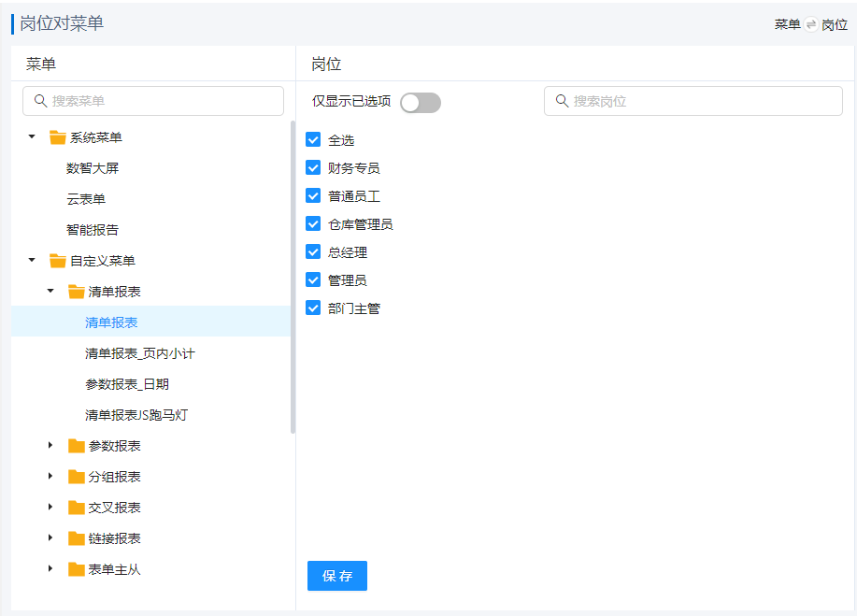The width and height of the screenshot is (857, 616).
Task: Select the 数智大屏 menu item
Action: tap(93, 168)
